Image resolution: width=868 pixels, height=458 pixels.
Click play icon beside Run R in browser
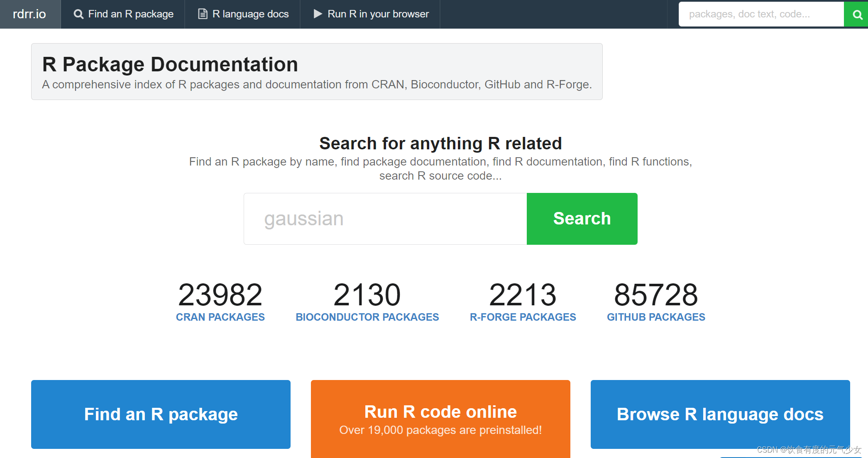click(318, 14)
